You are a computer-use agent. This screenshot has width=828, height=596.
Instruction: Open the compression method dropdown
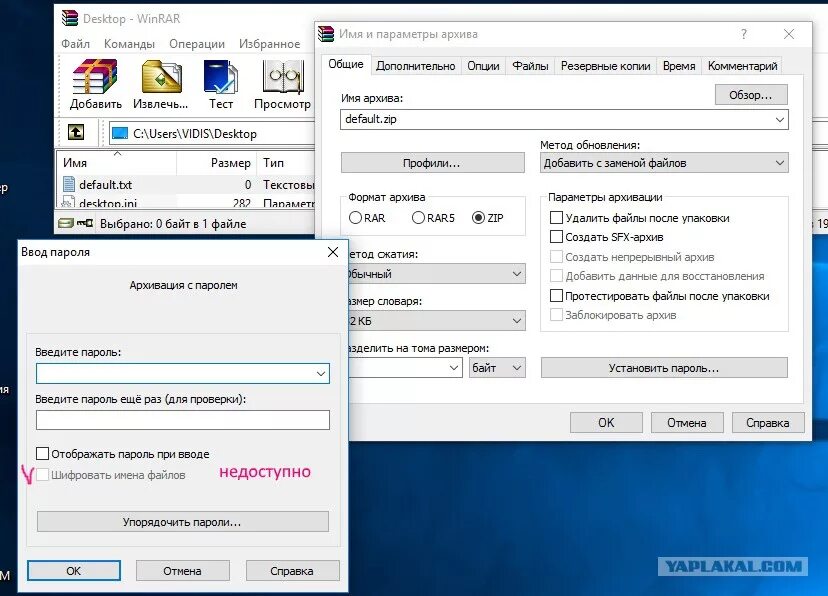pos(516,274)
